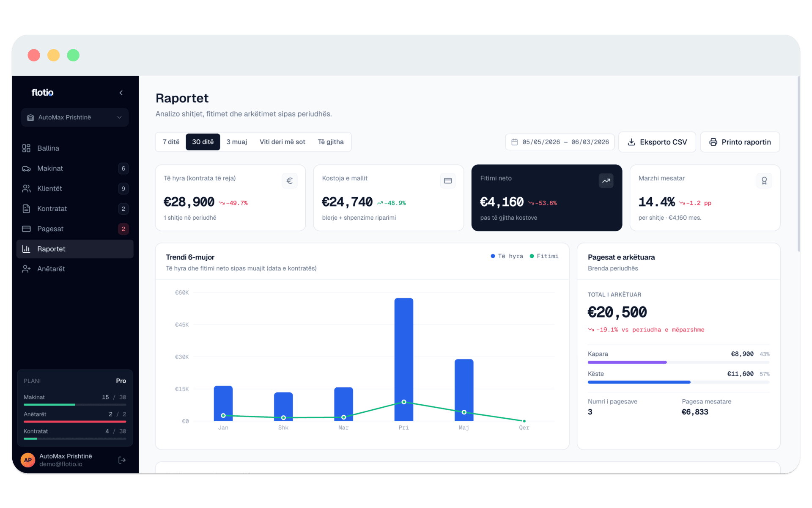Click the euro icon on Të hyra card

coord(290,181)
